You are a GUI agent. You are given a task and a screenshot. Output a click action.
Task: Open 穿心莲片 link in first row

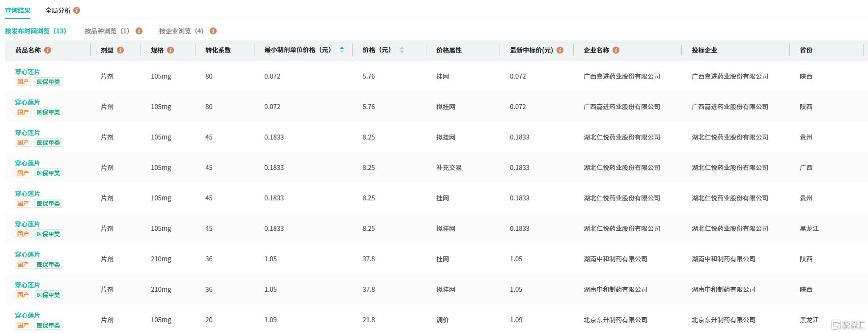click(28, 72)
